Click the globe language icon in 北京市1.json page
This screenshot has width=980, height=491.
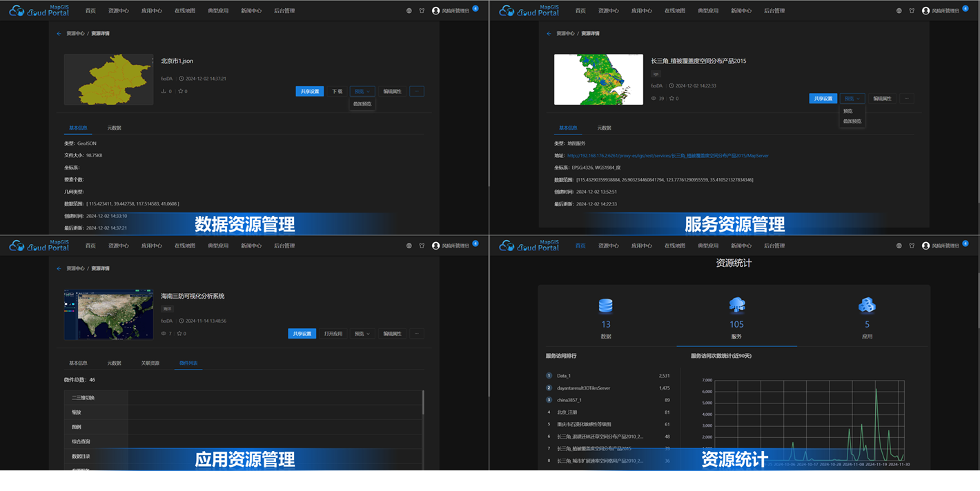409,11
